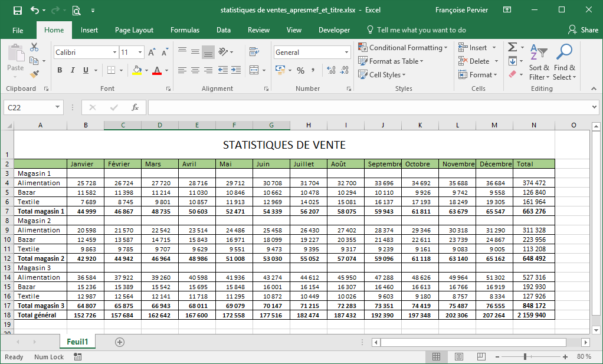This screenshot has height=364, width=603.
Task: Add a new sheet with plus icon
Action: tap(120, 342)
